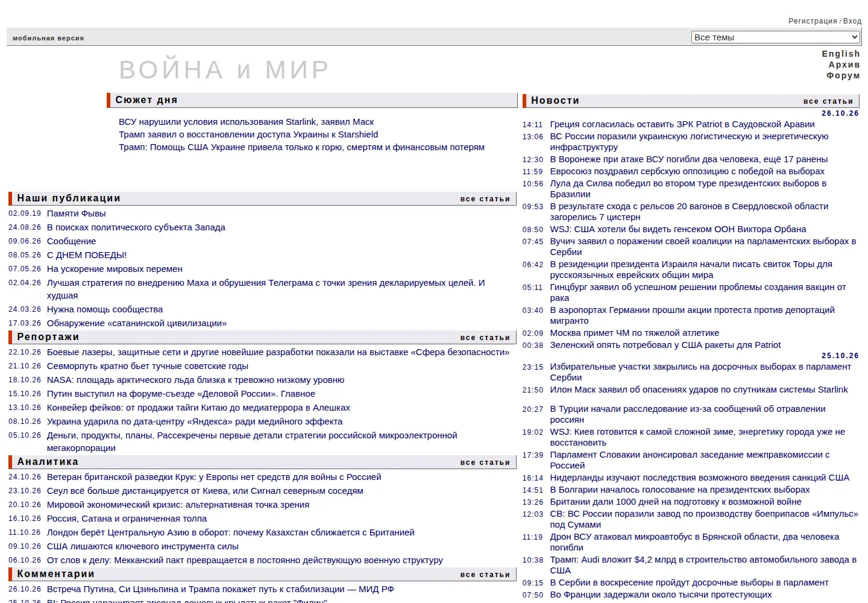868x603 pixels.
Task: Open the 'Архив' menu link
Action: click(844, 65)
